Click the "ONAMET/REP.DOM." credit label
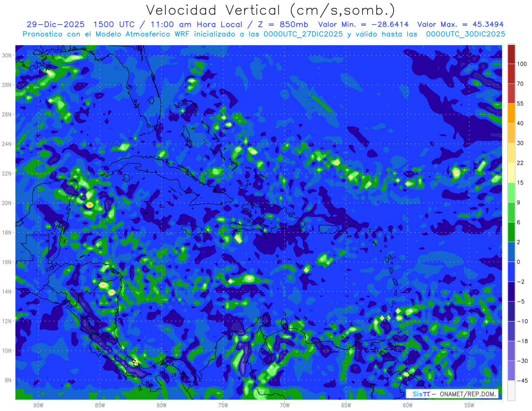The width and height of the screenshot is (532, 411). (x=467, y=394)
